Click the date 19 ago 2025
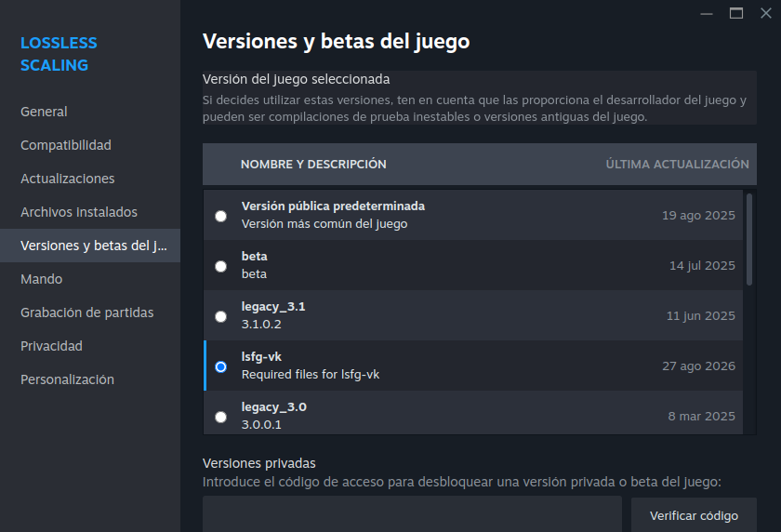 [698, 215]
